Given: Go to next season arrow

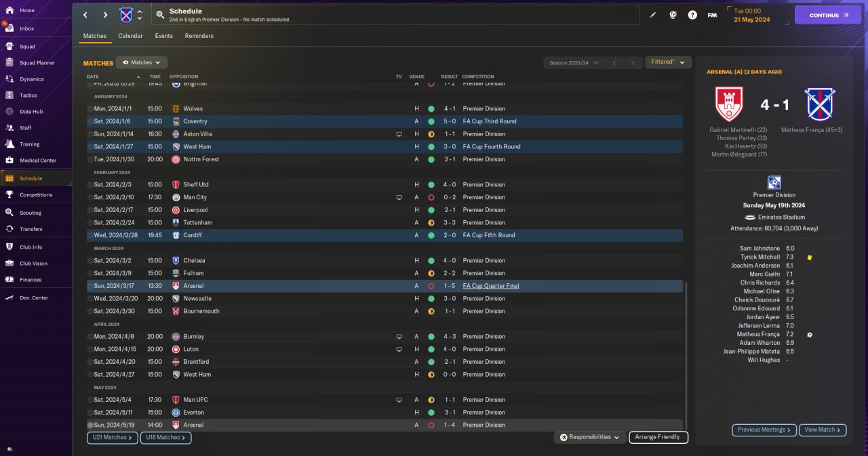Looking at the screenshot, I should tap(633, 63).
